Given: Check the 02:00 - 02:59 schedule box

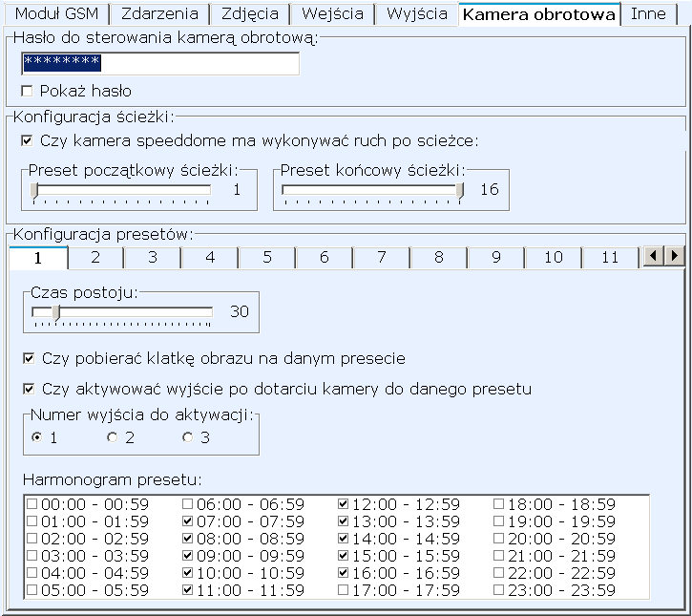Looking at the screenshot, I should tap(31, 539).
